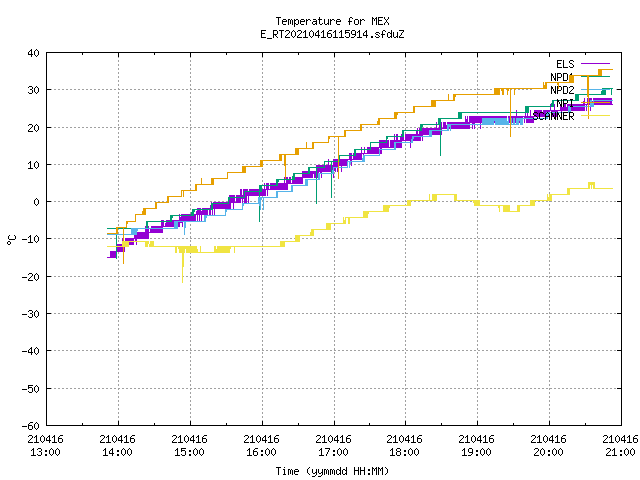Click the purple ELS legend line sample
This screenshot has width=640, height=480.
(596, 64)
